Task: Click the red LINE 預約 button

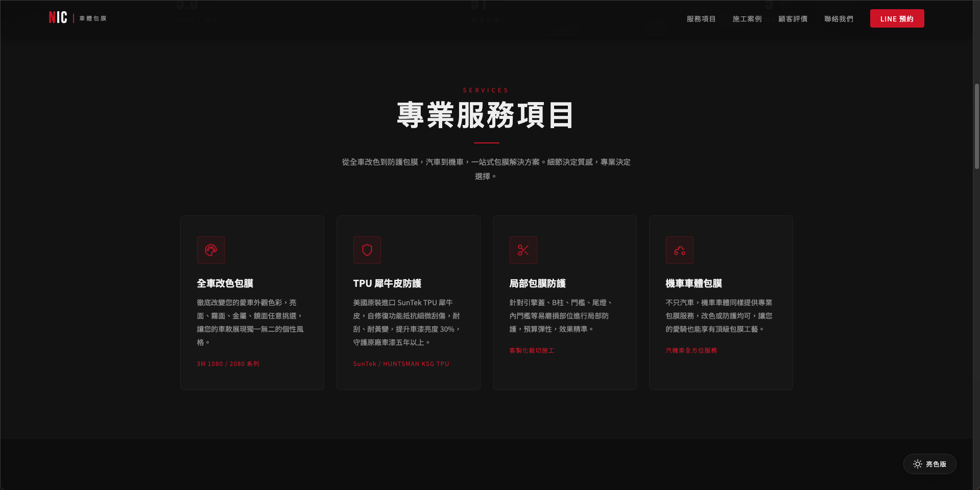Action: (x=897, y=18)
